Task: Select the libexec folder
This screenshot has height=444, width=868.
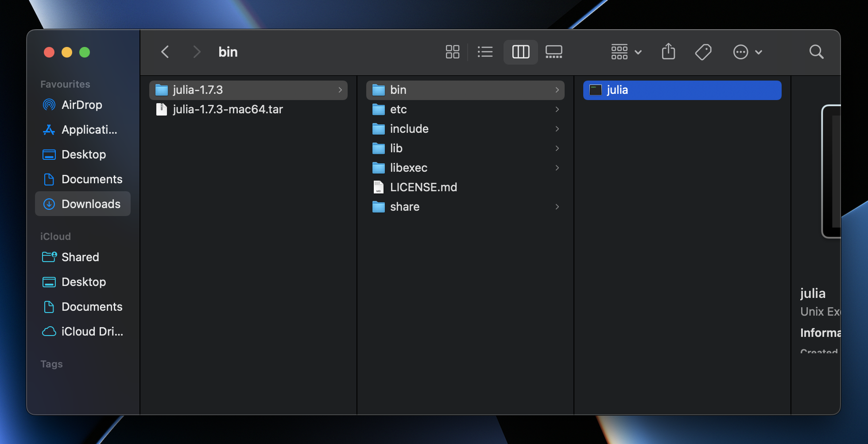Action: tap(465, 168)
